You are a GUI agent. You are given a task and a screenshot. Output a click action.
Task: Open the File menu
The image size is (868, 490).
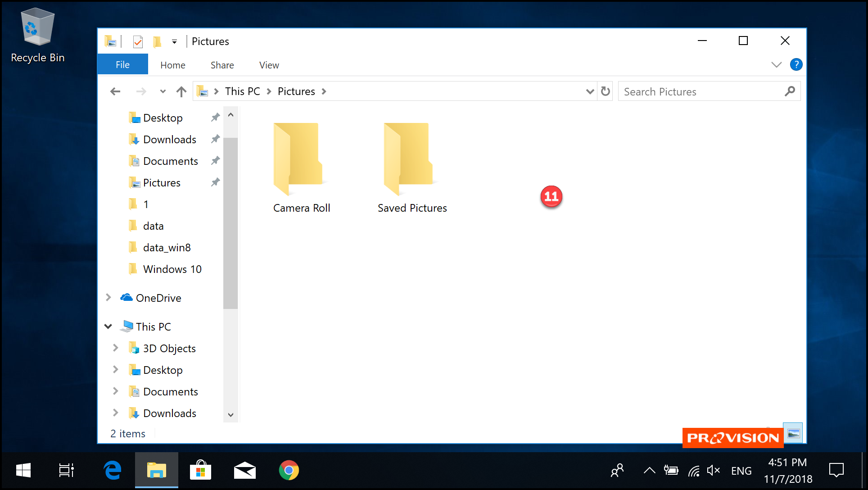122,65
